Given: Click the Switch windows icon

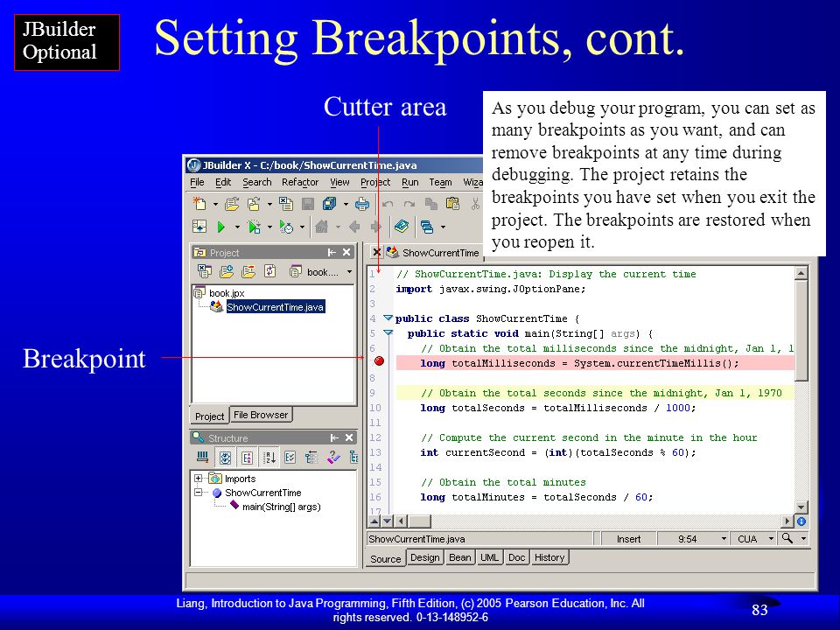Looking at the screenshot, I should [x=427, y=227].
